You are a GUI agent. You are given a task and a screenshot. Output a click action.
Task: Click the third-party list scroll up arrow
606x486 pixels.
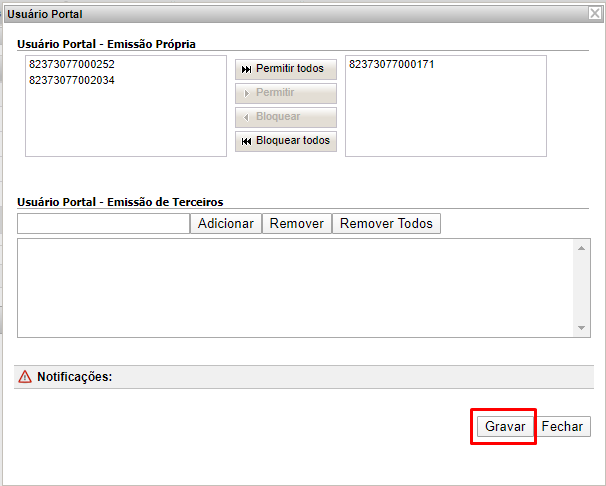581,248
